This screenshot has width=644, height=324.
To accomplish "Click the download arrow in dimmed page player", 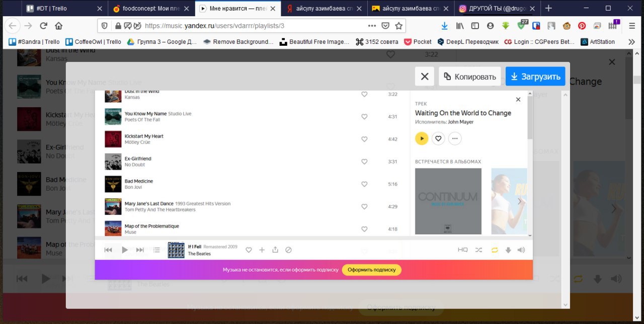I will pyautogui.click(x=598, y=278).
